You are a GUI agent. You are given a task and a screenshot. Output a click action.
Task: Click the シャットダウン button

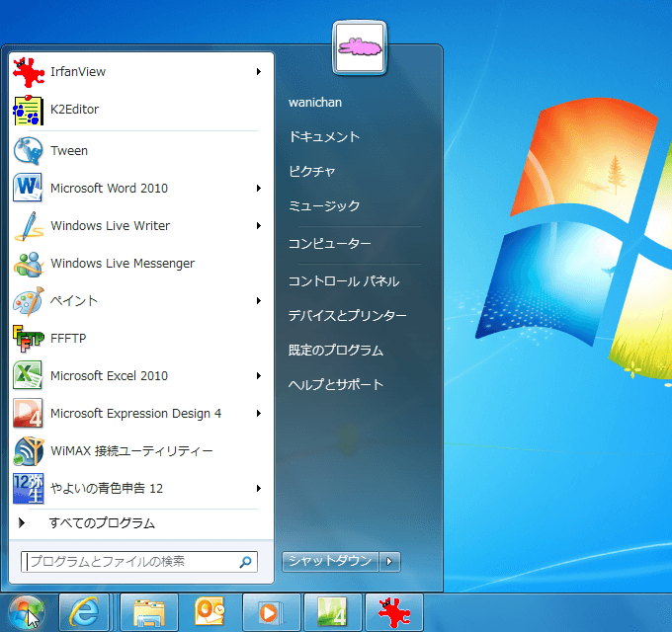coord(330,561)
